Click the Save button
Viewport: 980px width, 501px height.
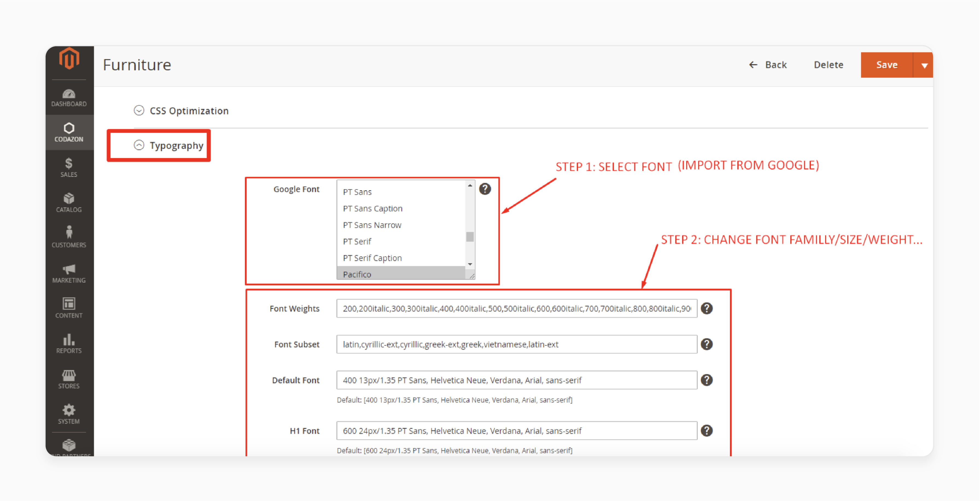pyautogui.click(x=886, y=65)
